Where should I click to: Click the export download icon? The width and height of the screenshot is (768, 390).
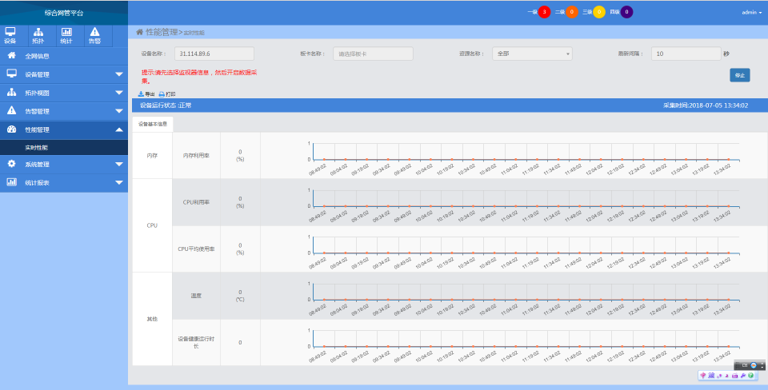click(141, 94)
